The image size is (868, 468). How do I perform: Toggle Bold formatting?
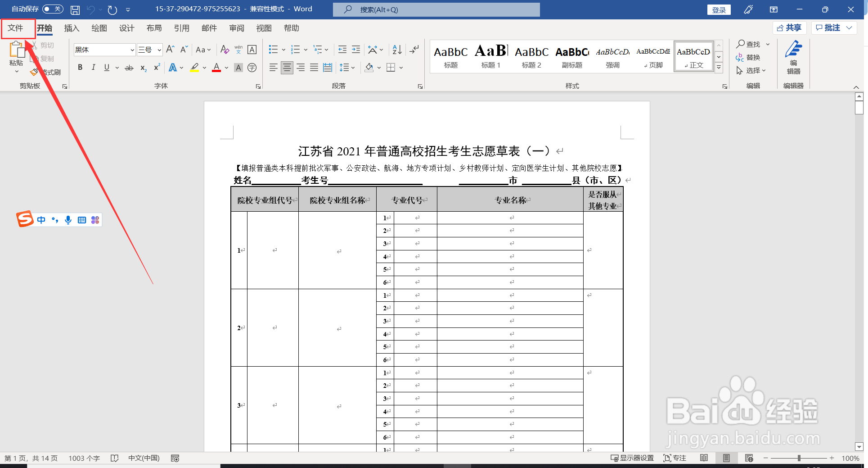[80, 68]
